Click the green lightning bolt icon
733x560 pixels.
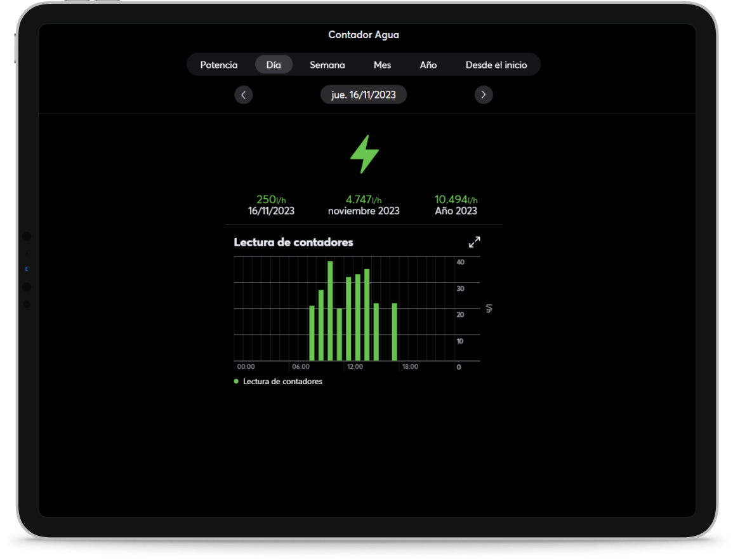(x=364, y=154)
